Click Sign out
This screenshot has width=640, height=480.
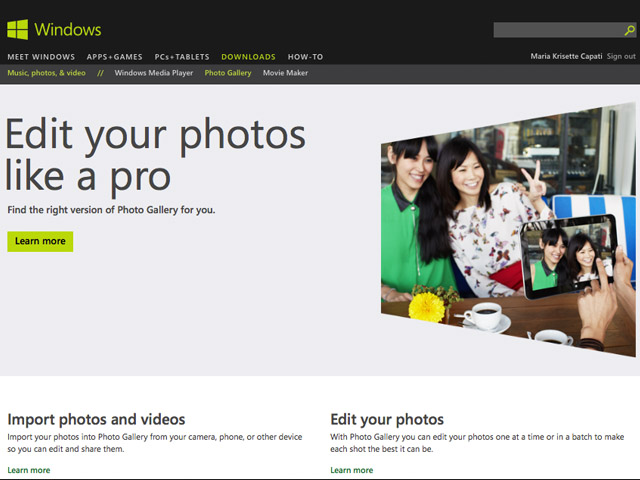click(x=621, y=56)
